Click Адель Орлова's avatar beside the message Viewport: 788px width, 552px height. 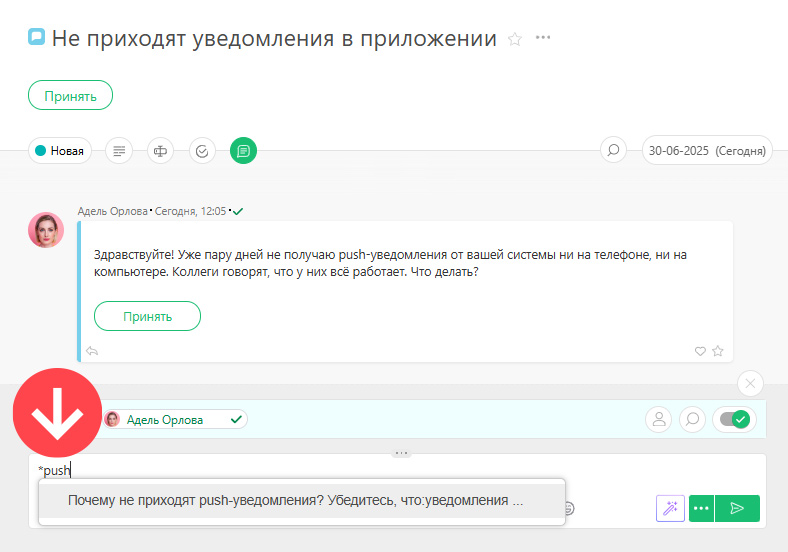pyautogui.click(x=46, y=230)
